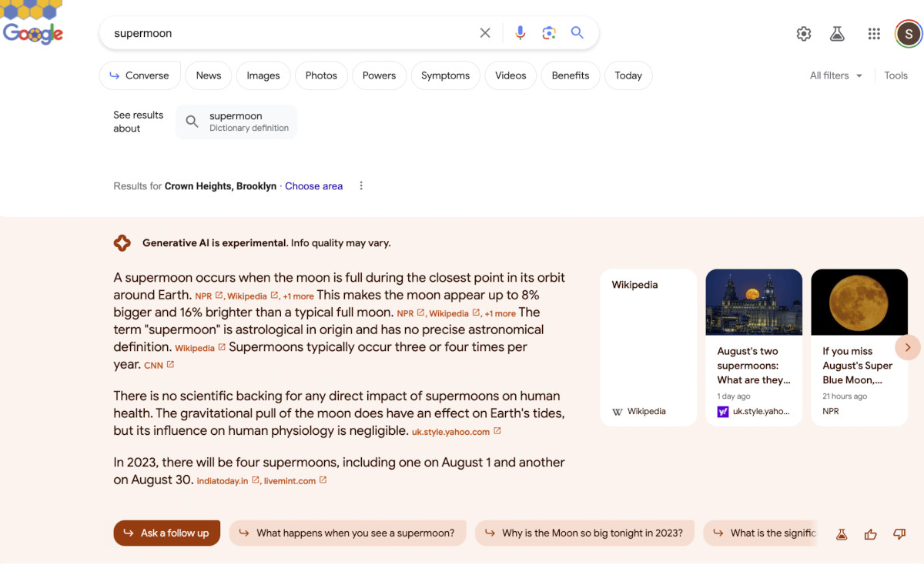924x575 pixels.
Task: Submit the search with the magnifier icon
Action: [577, 33]
